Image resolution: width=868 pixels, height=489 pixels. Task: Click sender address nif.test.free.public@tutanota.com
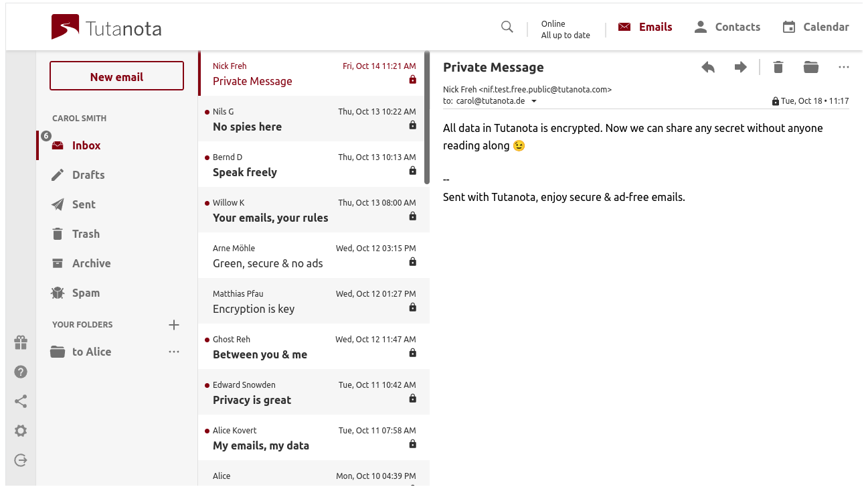coord(545,89)
